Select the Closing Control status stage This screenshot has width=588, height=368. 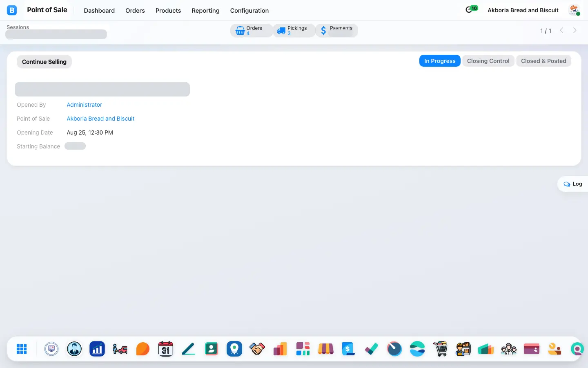point(488,61)
